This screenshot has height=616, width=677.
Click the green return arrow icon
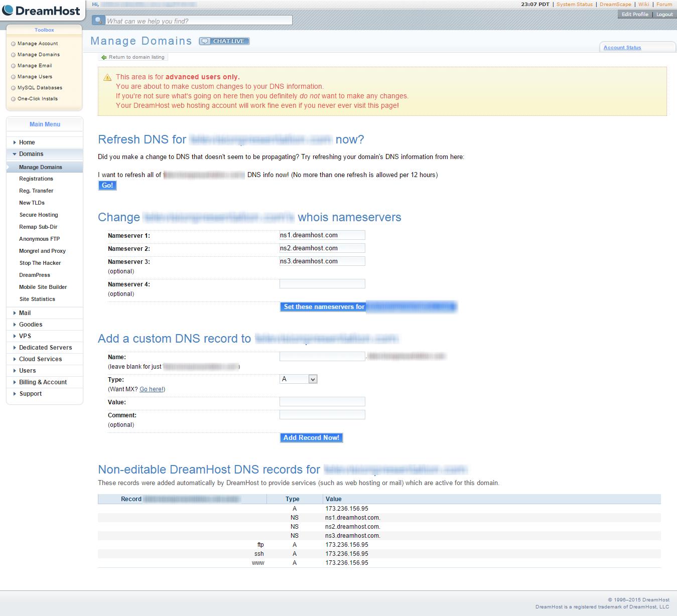104,57
